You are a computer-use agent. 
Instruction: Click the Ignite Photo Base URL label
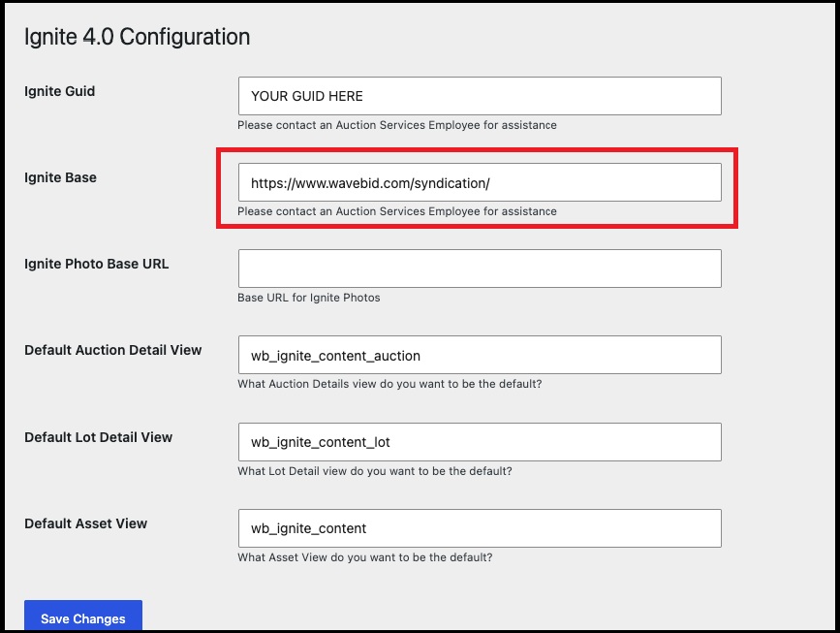click(97, 265)
